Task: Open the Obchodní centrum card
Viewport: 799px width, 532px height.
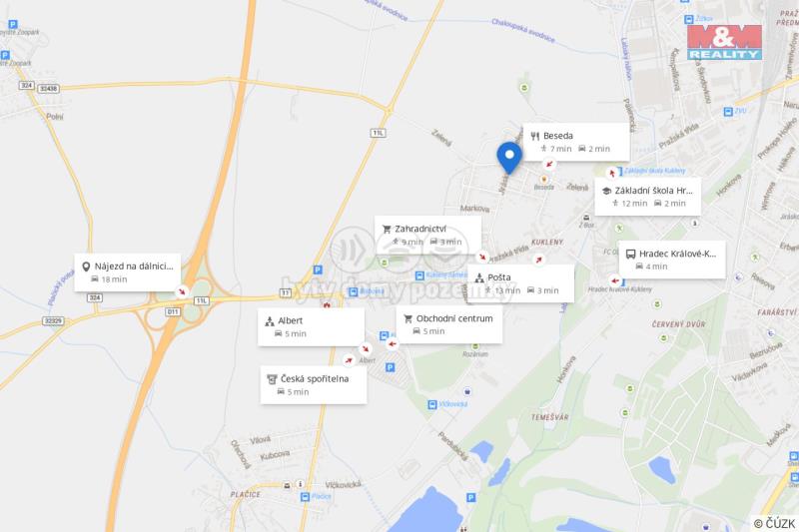Action: click(448, 324)
